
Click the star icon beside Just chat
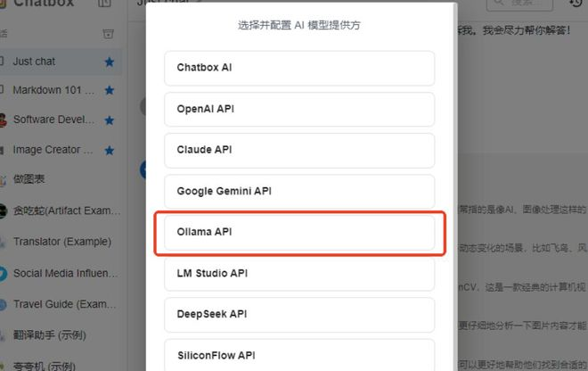109,62
